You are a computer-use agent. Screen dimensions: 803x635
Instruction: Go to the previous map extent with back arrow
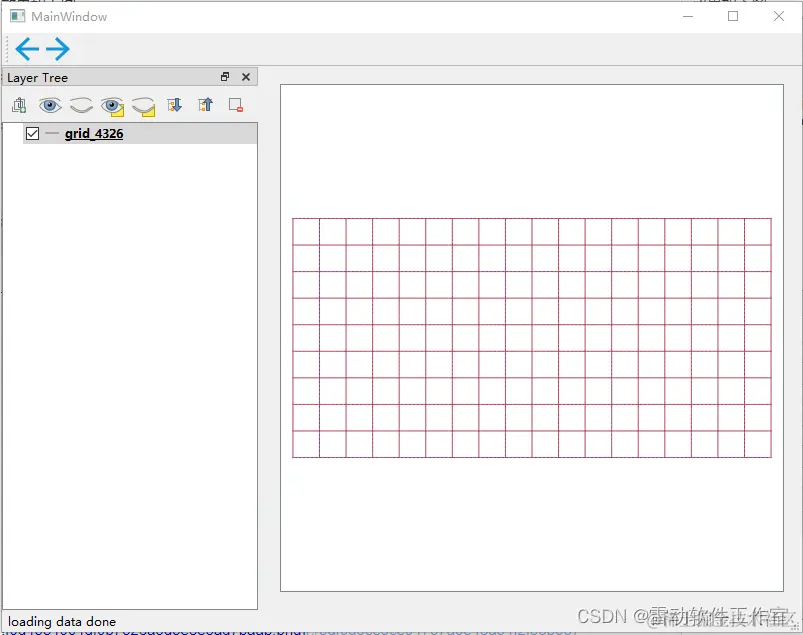(x=27, y=49)
